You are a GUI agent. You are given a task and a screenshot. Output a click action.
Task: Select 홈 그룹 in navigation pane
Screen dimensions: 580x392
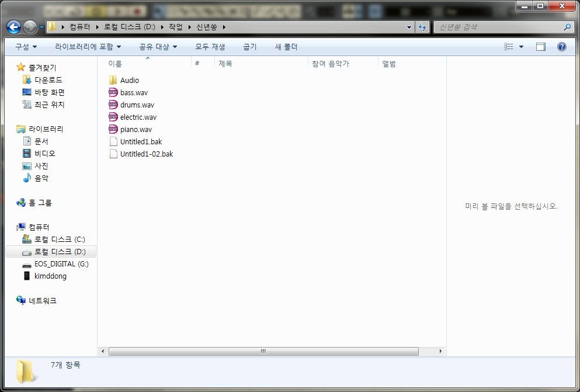coord(40,203)
